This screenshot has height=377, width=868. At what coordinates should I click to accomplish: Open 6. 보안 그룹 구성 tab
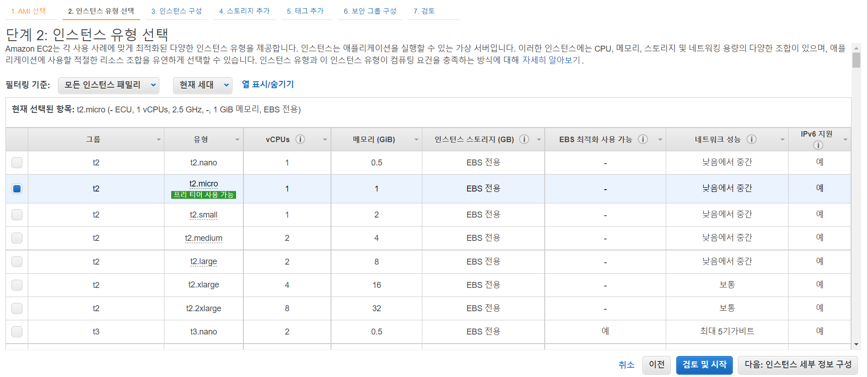click(x=370, y=11)
